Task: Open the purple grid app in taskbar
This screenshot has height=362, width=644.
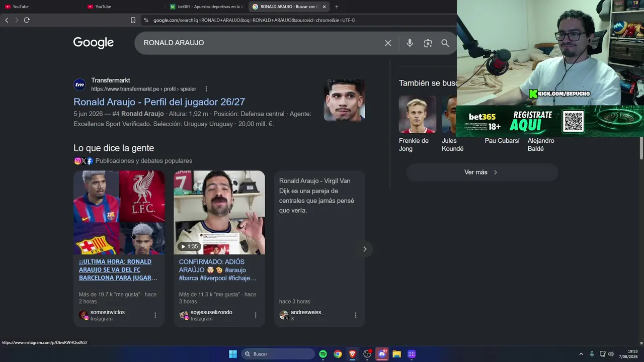Action: point(412,354)
